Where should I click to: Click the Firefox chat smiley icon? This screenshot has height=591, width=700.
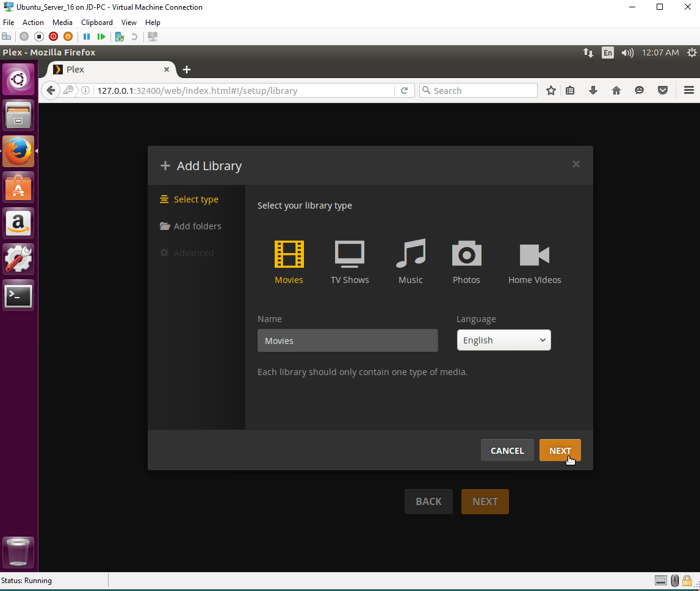click(x=640, y=90)
